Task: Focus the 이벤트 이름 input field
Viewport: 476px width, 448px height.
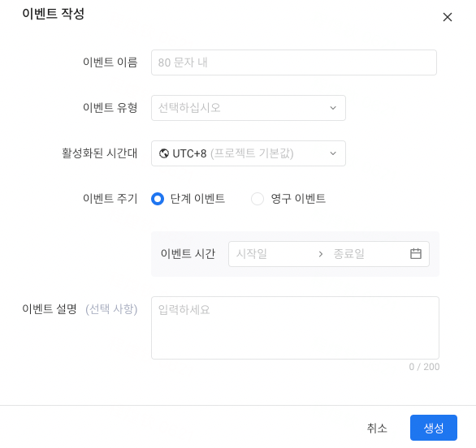Action: (x=294, y=62)
